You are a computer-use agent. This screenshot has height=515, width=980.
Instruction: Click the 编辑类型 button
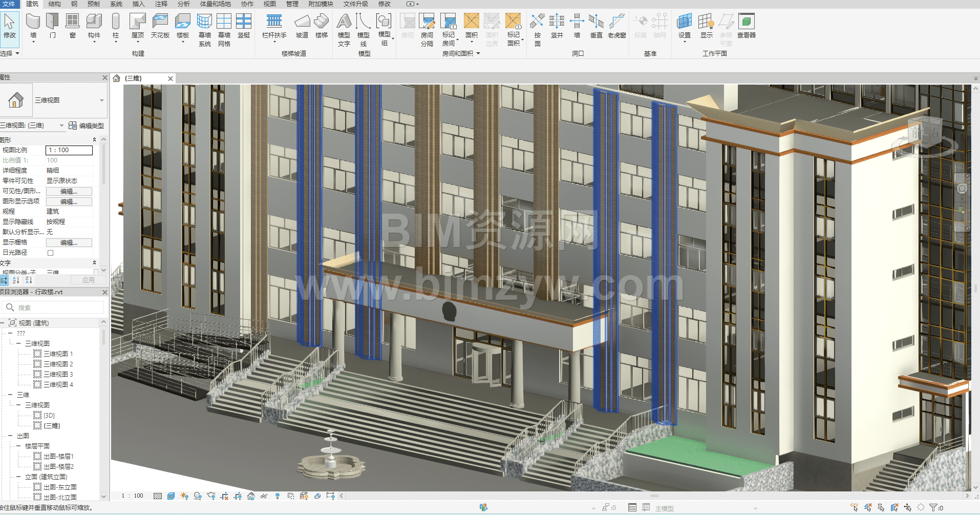(87, 126)
